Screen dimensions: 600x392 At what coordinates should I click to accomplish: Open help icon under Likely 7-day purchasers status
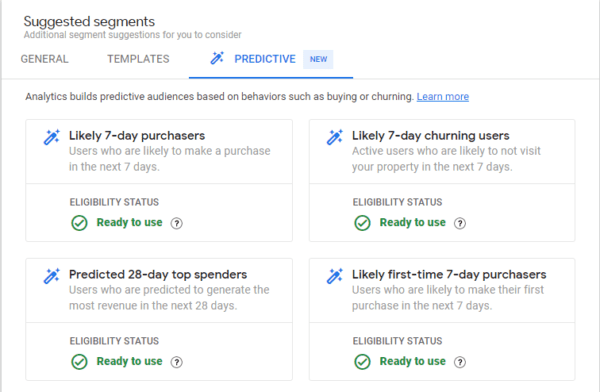pos(176,223)
